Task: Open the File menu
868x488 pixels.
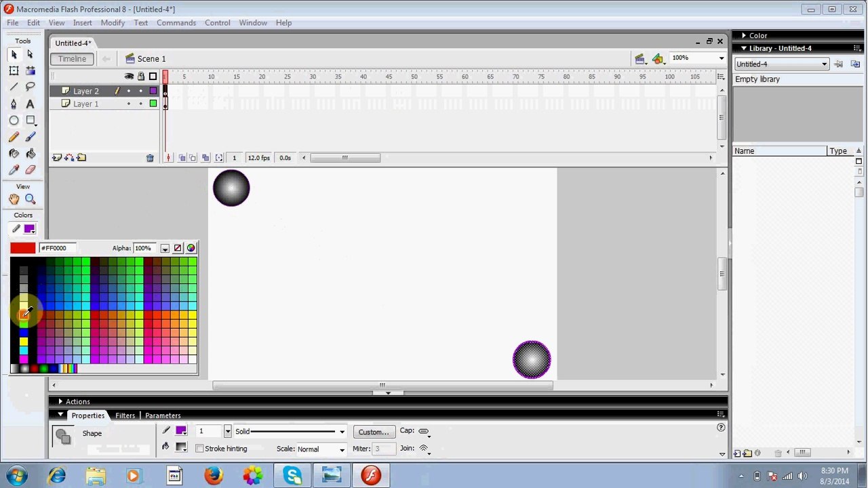Action: point(13,22)
